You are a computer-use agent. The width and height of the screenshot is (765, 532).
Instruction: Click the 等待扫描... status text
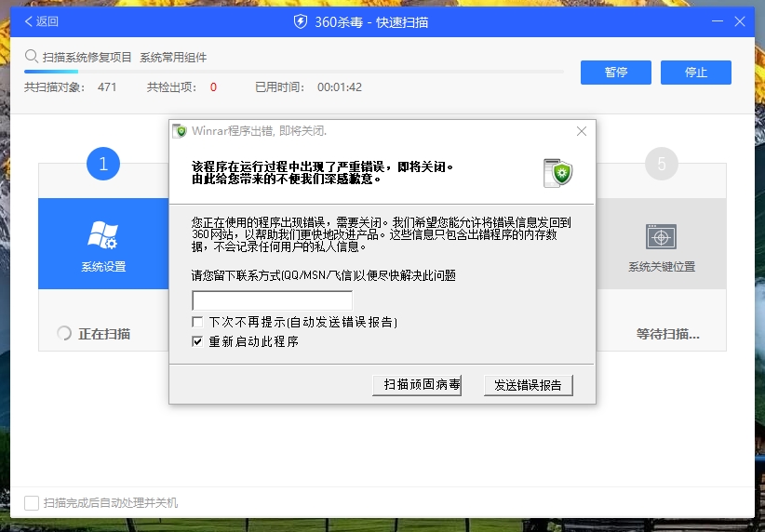tap(668, 334)
